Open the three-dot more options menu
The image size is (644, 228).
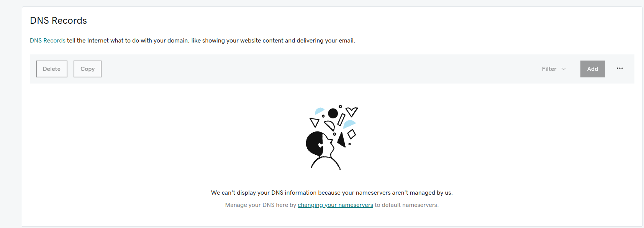(619, 69)
